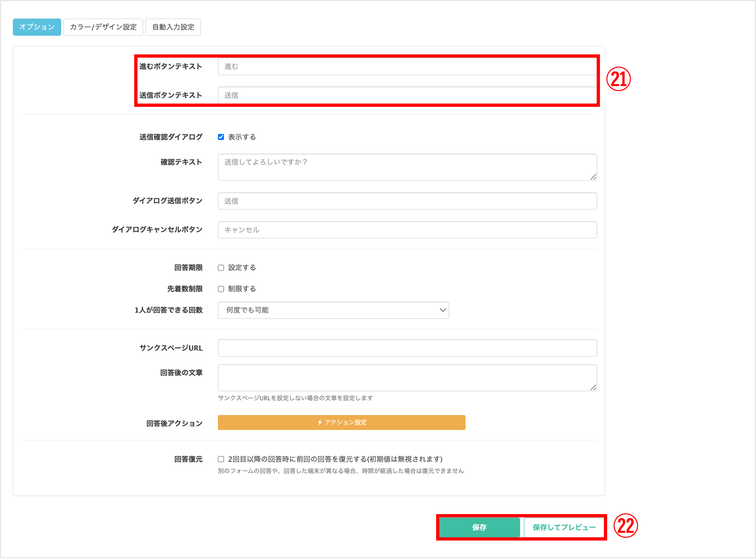Click the green 保存 button

pos(479,527)
